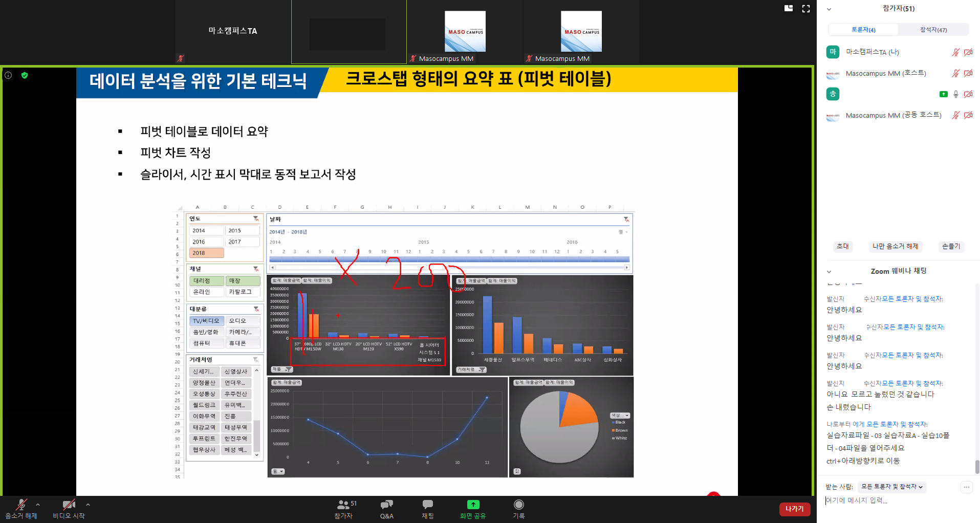Screen dimensions: 980x523
Task: Open the 받는 사람 recipient dropdown
Action: [x=892, y=487]
